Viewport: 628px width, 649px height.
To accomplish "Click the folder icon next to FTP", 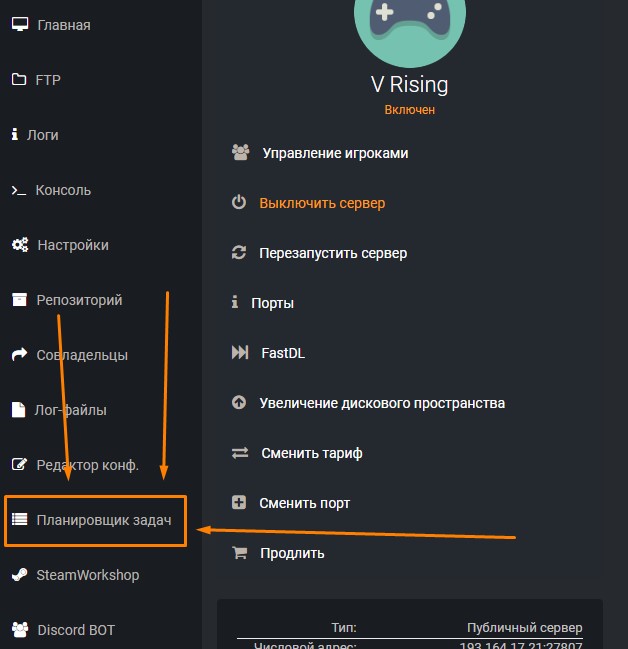I will click(x=18, y=79).
